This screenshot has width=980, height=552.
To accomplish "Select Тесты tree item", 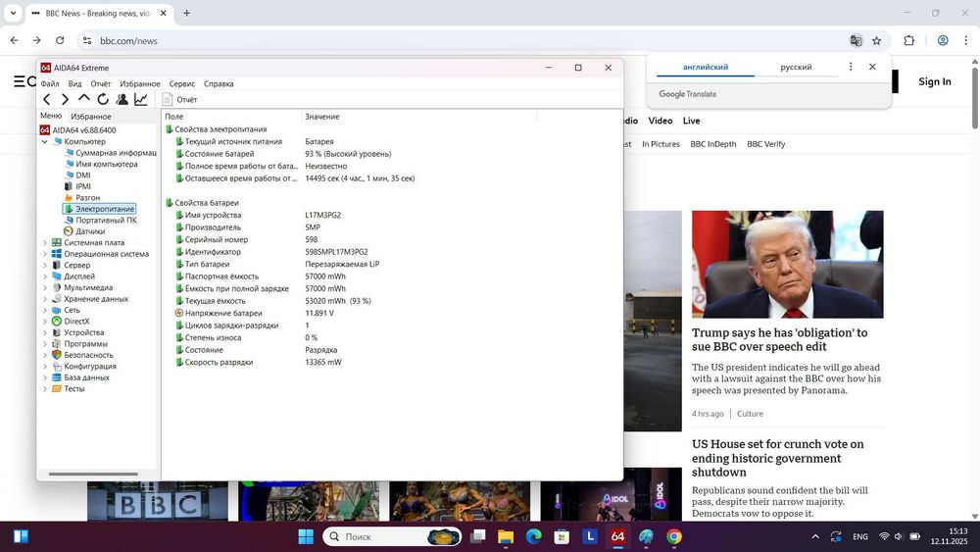I will click(69, 389).
